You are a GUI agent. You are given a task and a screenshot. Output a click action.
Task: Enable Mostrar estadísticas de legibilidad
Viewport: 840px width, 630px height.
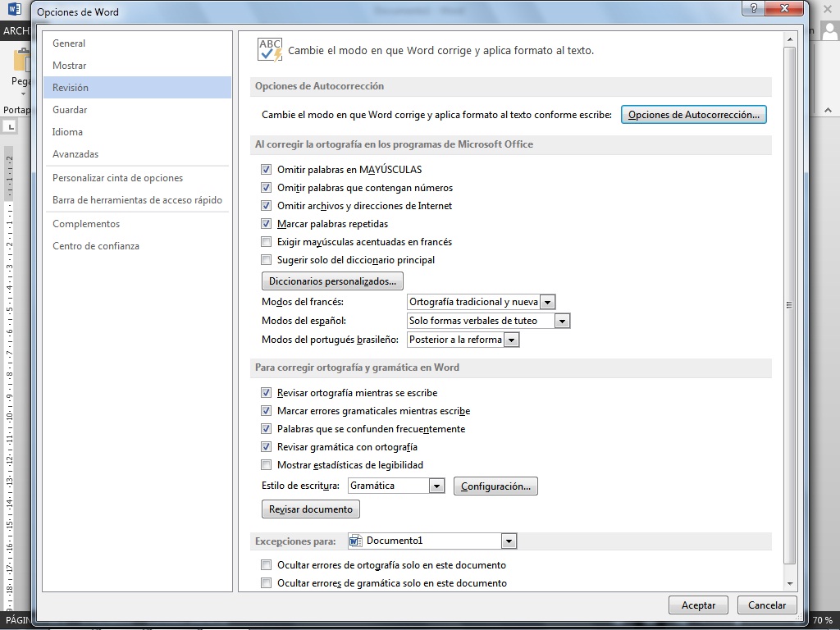266,464
